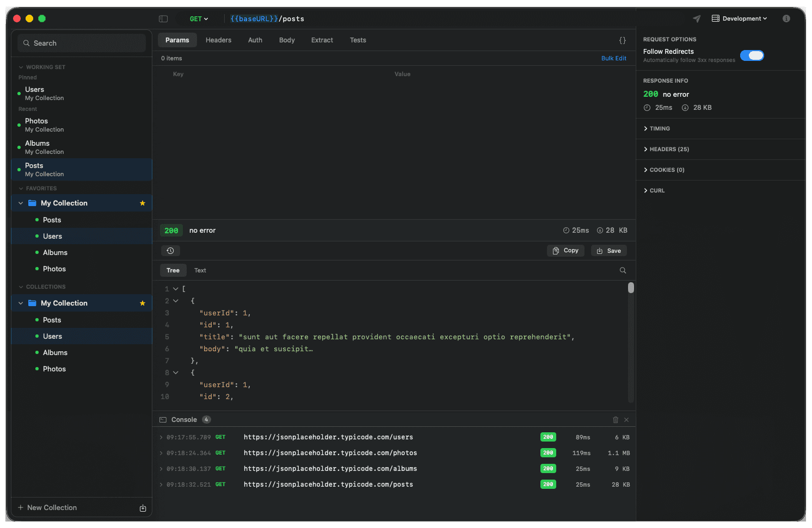Image resolution: width=812 pixels, height=528 pixels.
Task: Click the info icon in the top-right corner
Action: click(786, 18)
